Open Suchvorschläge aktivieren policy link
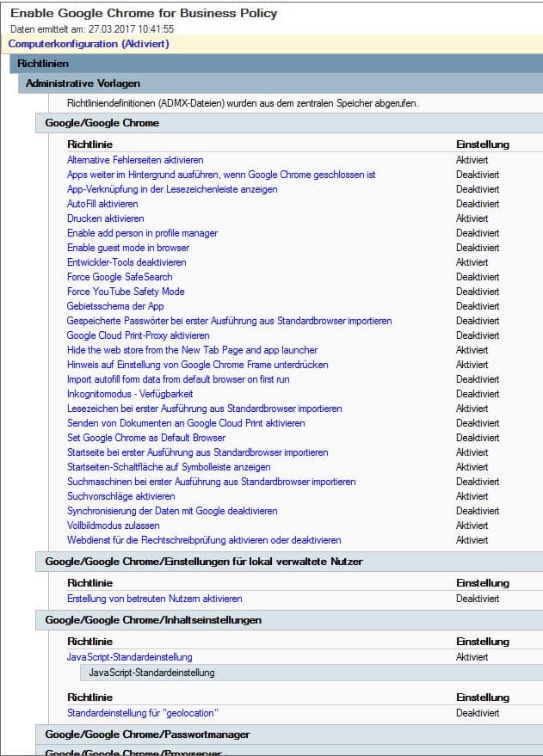 coord(121,496)
